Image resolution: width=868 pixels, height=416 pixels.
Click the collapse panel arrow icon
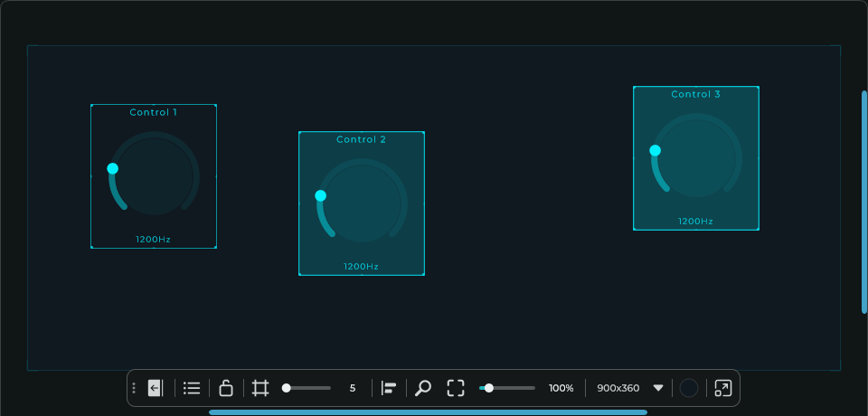[156, 388]
